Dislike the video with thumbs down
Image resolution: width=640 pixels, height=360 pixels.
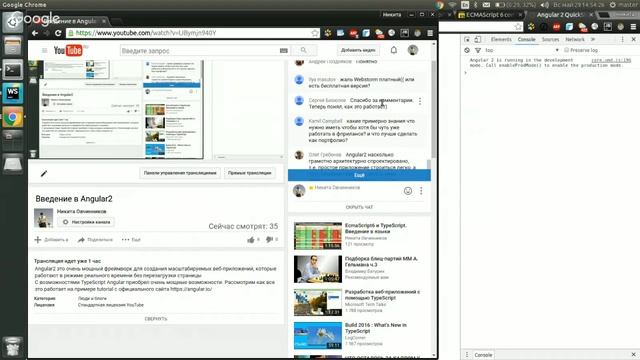(269, 240)
